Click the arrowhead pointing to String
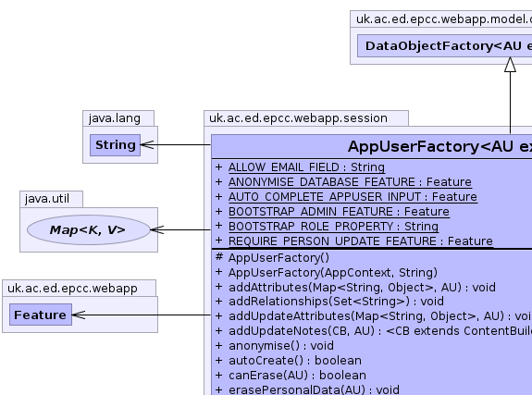 (x=147, y=145)
